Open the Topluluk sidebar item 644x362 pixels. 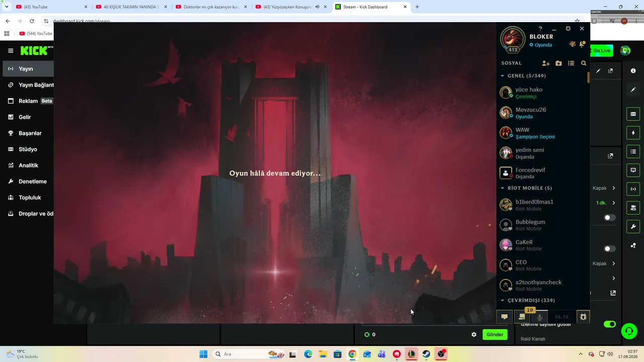[28, 198]
